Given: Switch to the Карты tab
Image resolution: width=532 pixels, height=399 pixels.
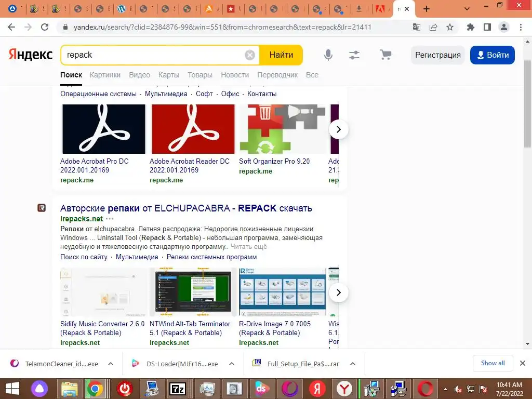Looking at the screenshot, I should (x=169, y=75).
